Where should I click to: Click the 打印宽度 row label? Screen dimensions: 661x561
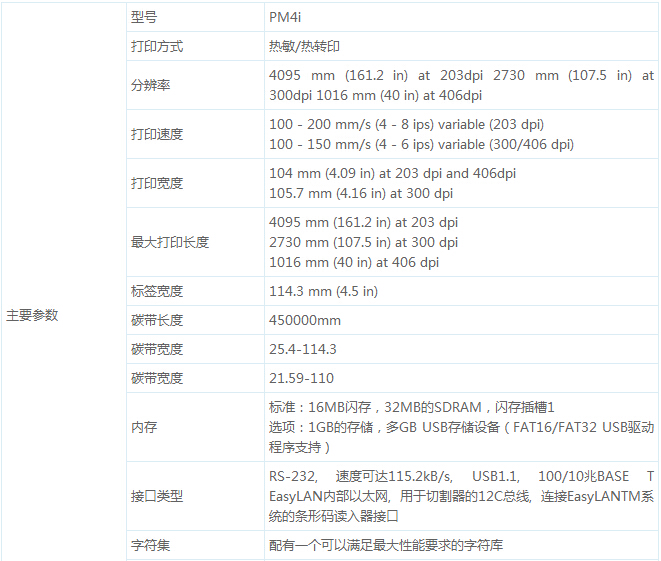point(157,183)
